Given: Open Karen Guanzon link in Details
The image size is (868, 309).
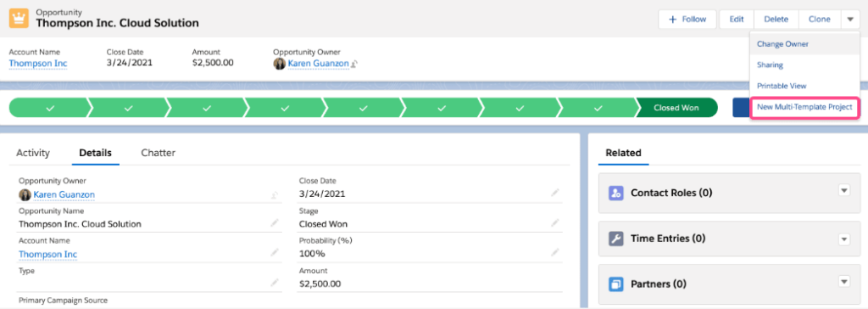Looking at the screenshot, I should click(64, 194).
